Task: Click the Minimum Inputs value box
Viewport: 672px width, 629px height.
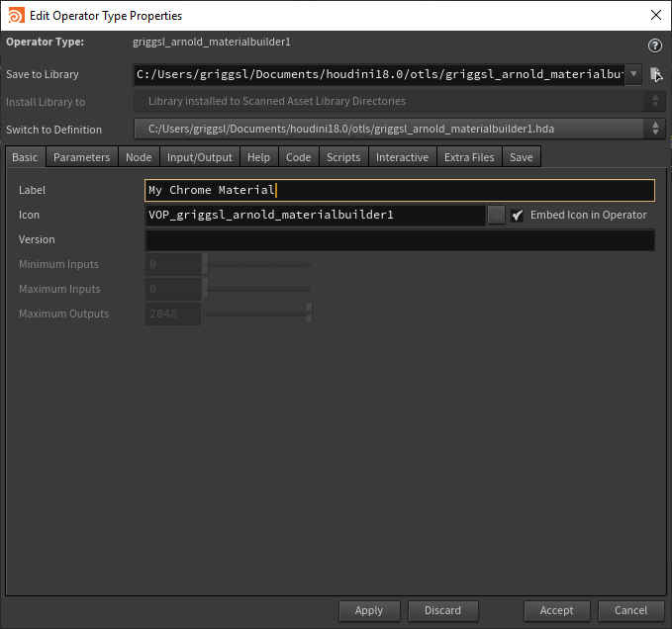Action: [173, 264]
